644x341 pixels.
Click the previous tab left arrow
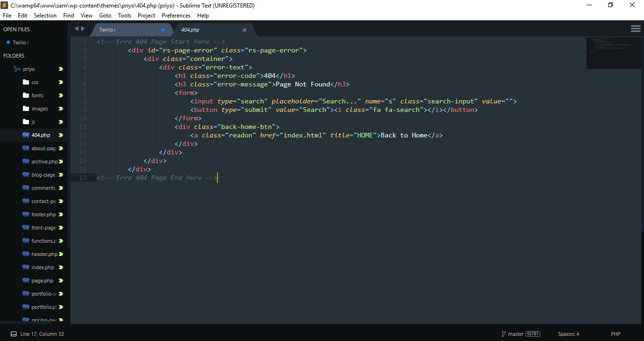(x=76, y=29)
